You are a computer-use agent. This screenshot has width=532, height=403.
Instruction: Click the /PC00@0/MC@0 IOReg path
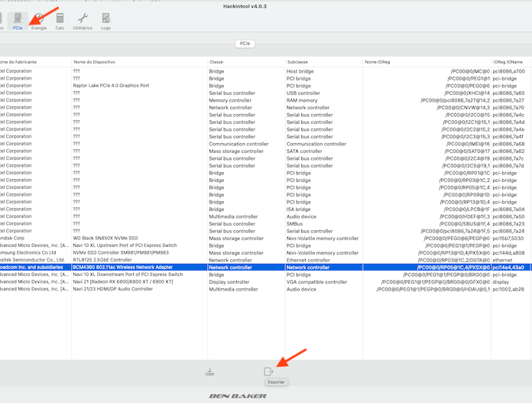tap(470, 71)
